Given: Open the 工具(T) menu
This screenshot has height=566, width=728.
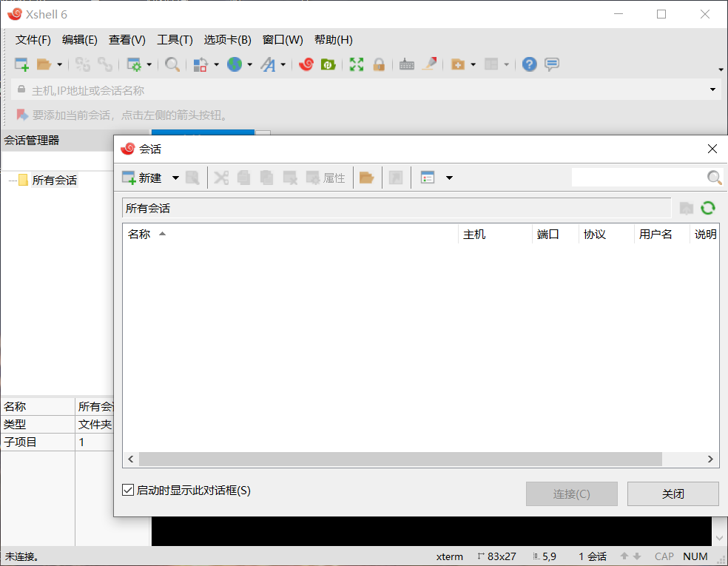Looking at the screenshot, I should coord(175,40).
